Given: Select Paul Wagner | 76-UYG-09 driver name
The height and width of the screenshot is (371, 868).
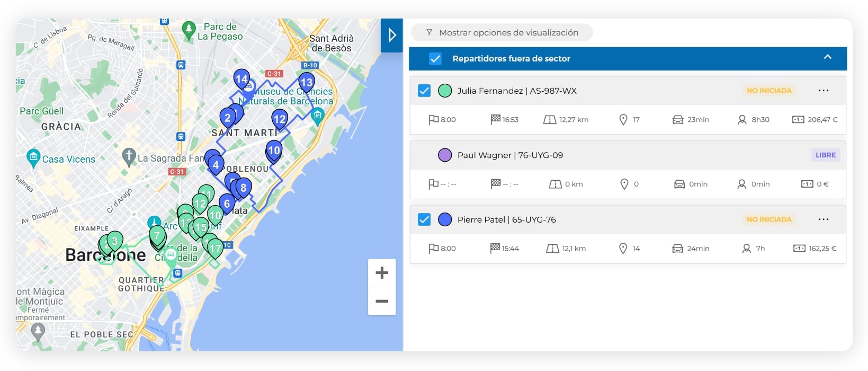Looking at the screenshot, I should point(510,155).
